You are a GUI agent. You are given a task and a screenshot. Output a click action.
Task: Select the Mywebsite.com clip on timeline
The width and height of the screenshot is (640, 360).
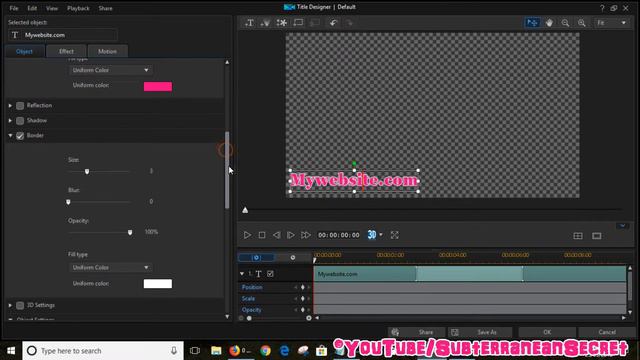point(470,273)
